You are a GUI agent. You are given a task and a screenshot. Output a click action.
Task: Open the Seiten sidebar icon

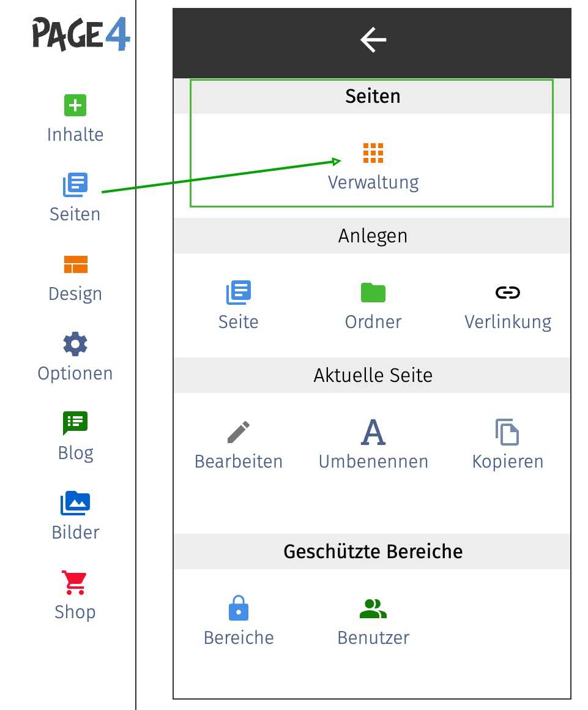(75, 184)
